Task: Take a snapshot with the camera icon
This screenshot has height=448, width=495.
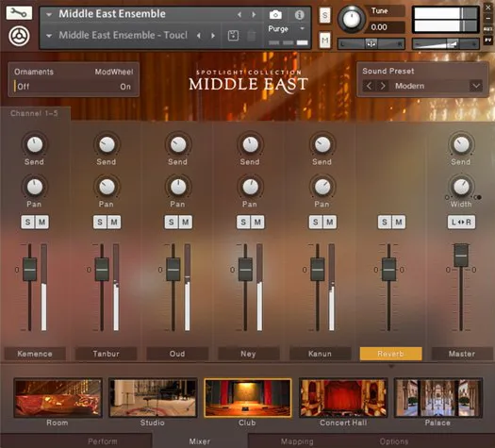Action: click(x=275, y=14)
